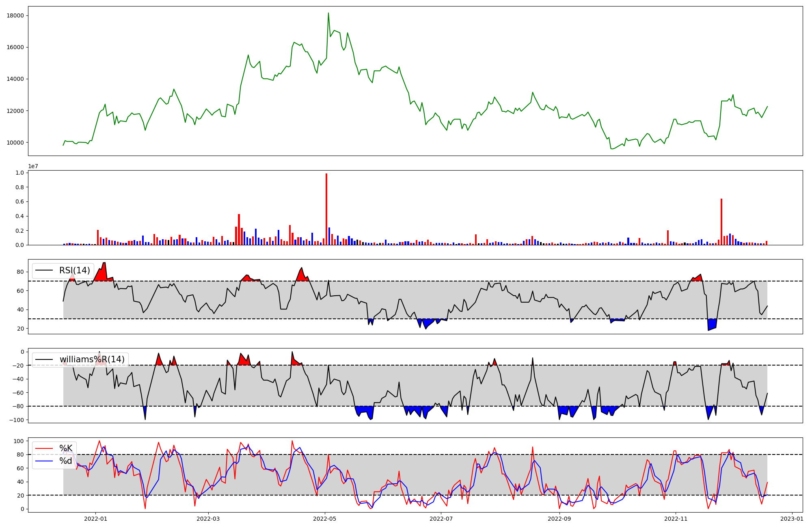This screenshot has width=812, height=528.
Task: Click the 0.4 volume axis label
Action: click(19, 216)
